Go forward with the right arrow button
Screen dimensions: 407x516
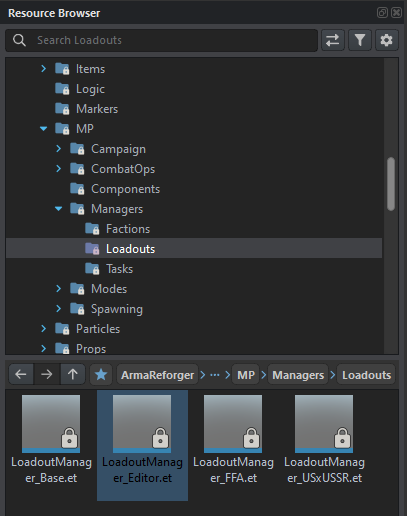coord(47,375)
